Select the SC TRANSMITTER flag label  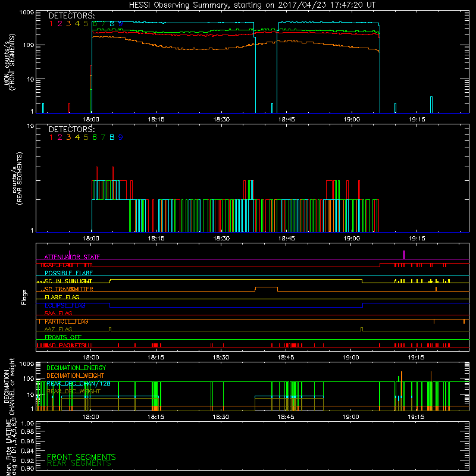[68, 289]
